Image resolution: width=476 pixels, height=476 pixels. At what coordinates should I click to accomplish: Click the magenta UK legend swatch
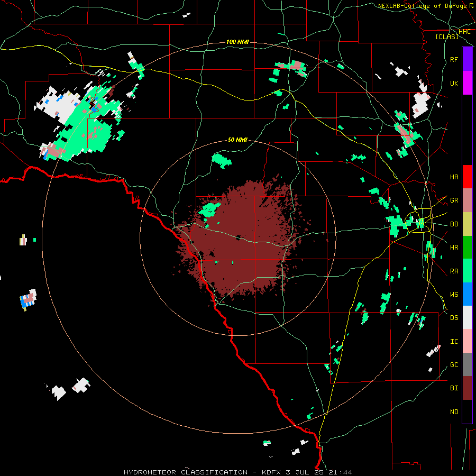click(467, 83)
